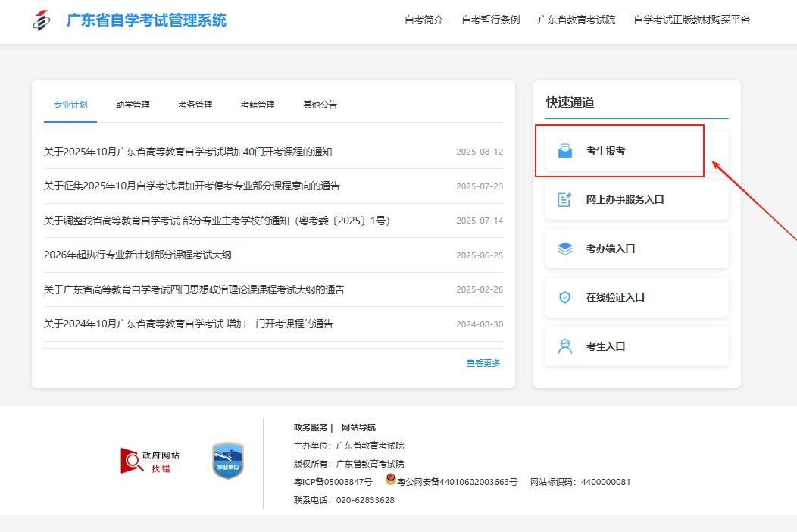
Task: Open 自学考试正版教材购买平台 navigation link
Action: point(692,20)
